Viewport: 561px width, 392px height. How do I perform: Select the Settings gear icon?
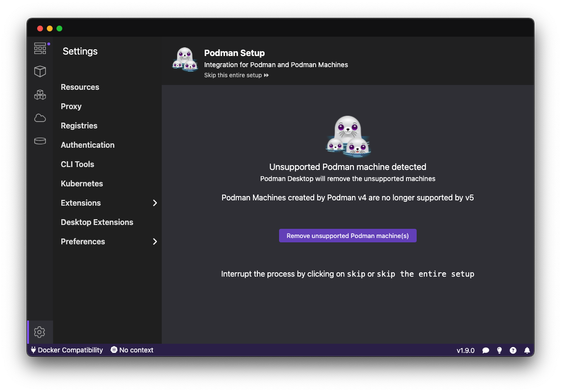click(x=40, y=332)
